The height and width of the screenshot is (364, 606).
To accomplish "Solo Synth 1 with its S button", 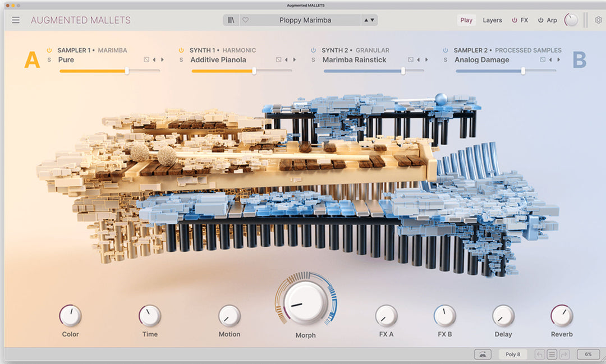I will point(181,60).
